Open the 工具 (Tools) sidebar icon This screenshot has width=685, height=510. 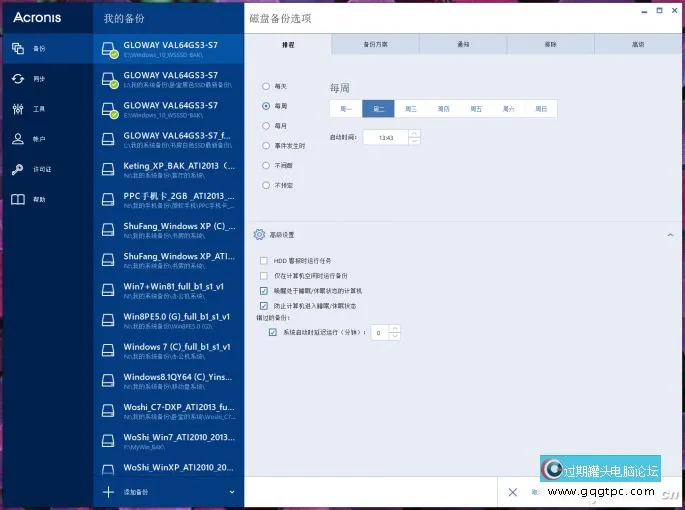pos(17,109)
